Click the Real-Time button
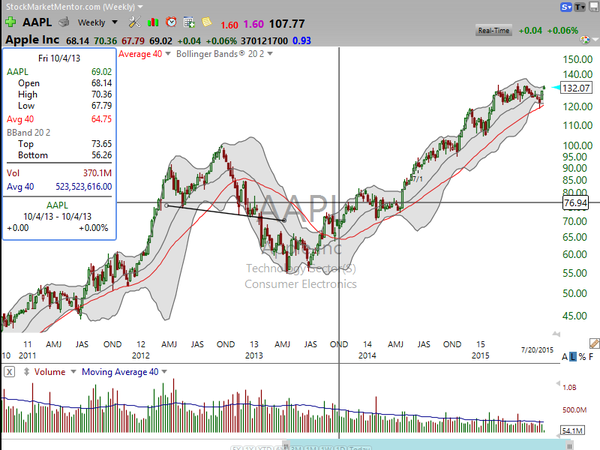Viewport: 600px width, 450px height. [x=494, y=30]
